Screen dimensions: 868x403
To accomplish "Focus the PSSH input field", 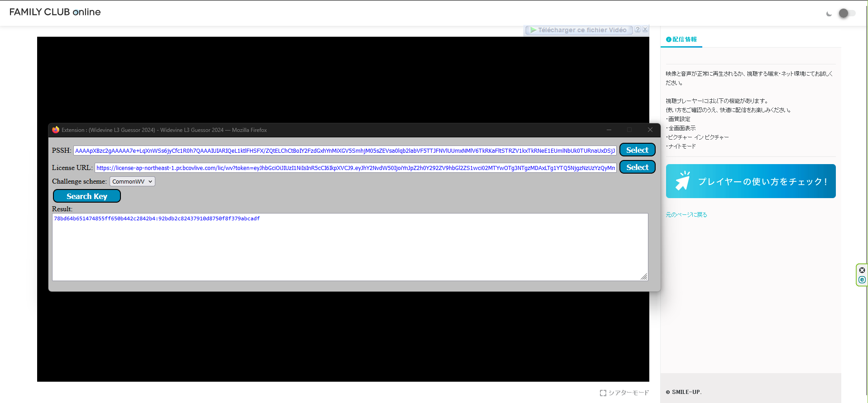I will click(x=345, y=151).
